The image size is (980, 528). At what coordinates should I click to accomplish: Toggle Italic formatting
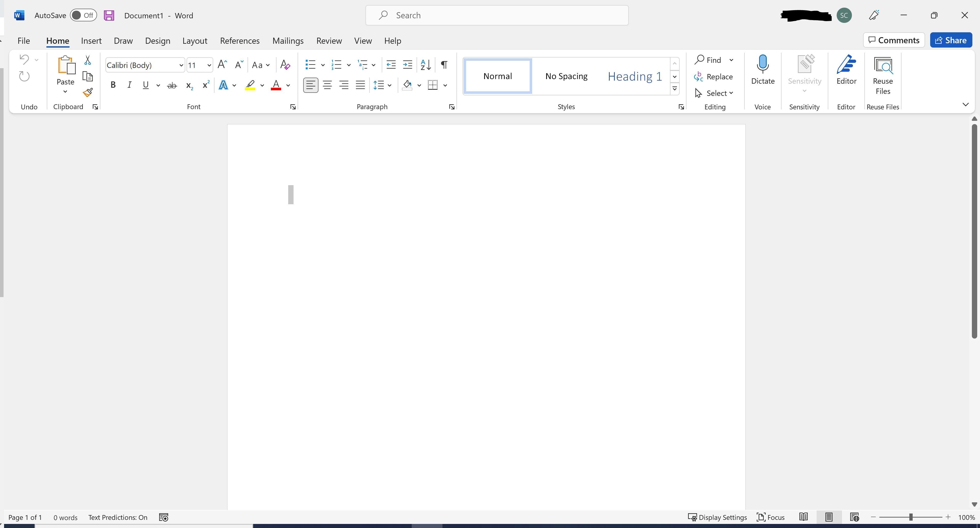click(x=129, y=85)
